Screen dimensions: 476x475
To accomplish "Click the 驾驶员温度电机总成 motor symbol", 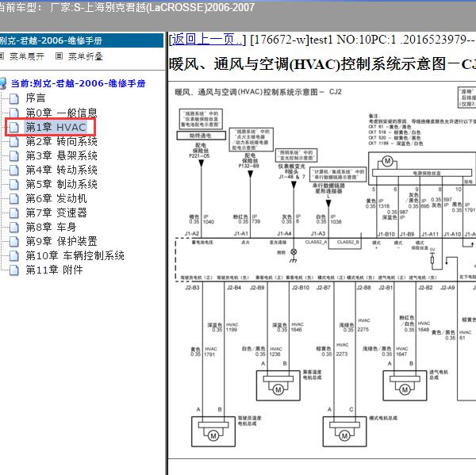I will pyautogui.click(x=213, y=436).
